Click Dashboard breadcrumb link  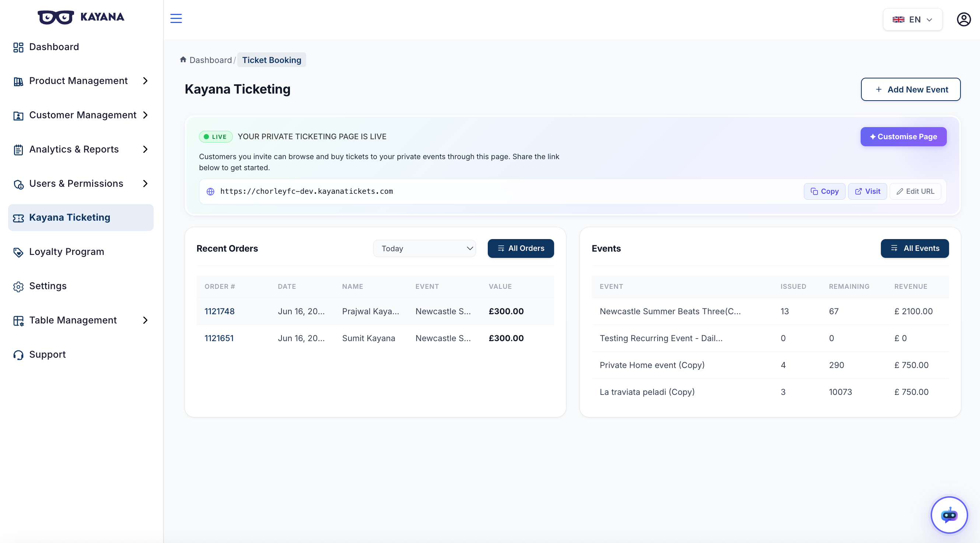click(x=210, y=60)
